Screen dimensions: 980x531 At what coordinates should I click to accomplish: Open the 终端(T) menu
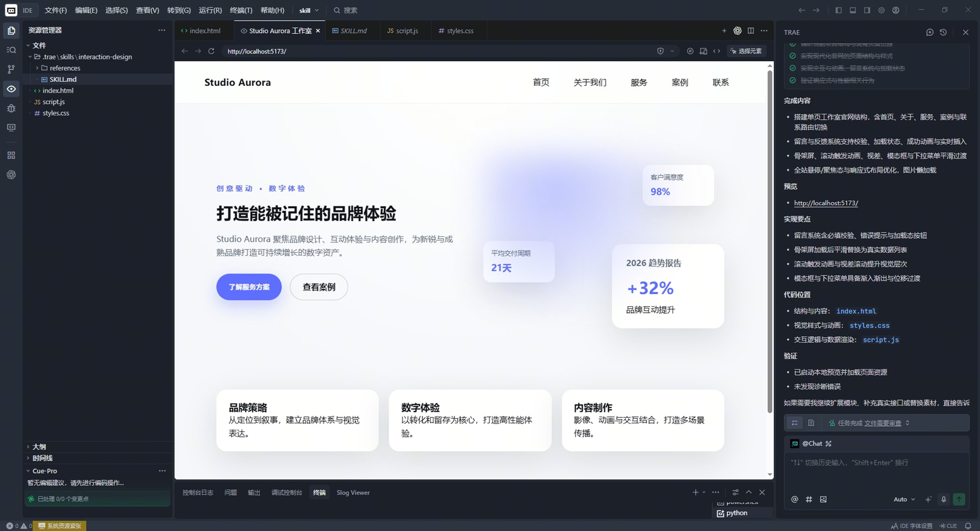pyautogui.click(x=241, y=10)
